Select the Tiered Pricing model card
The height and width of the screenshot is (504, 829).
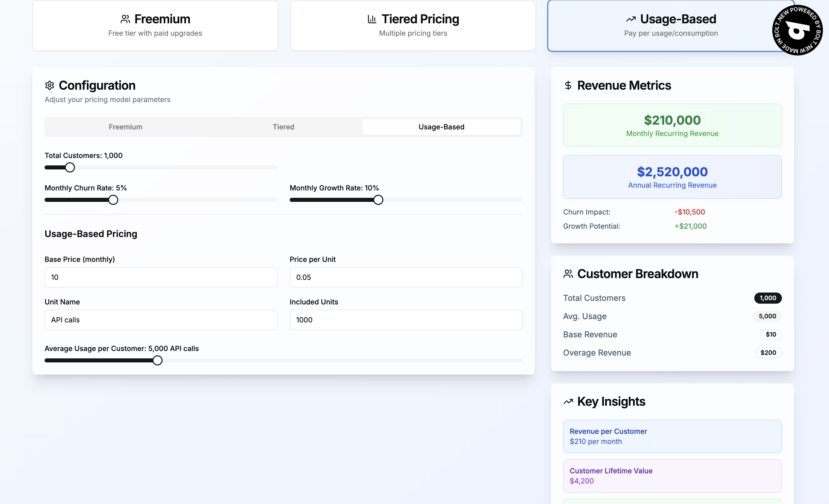click(413, 25)
